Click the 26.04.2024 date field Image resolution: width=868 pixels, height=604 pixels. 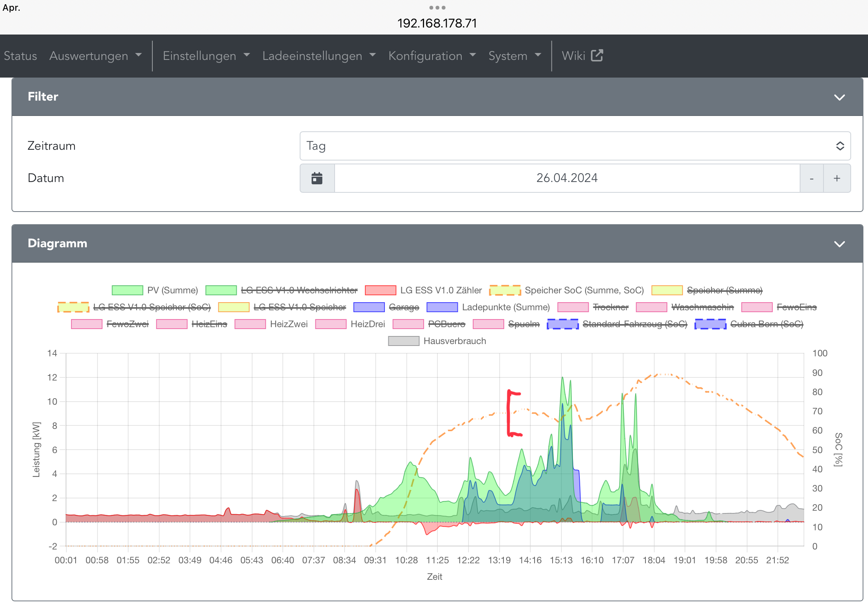[567, 178]
